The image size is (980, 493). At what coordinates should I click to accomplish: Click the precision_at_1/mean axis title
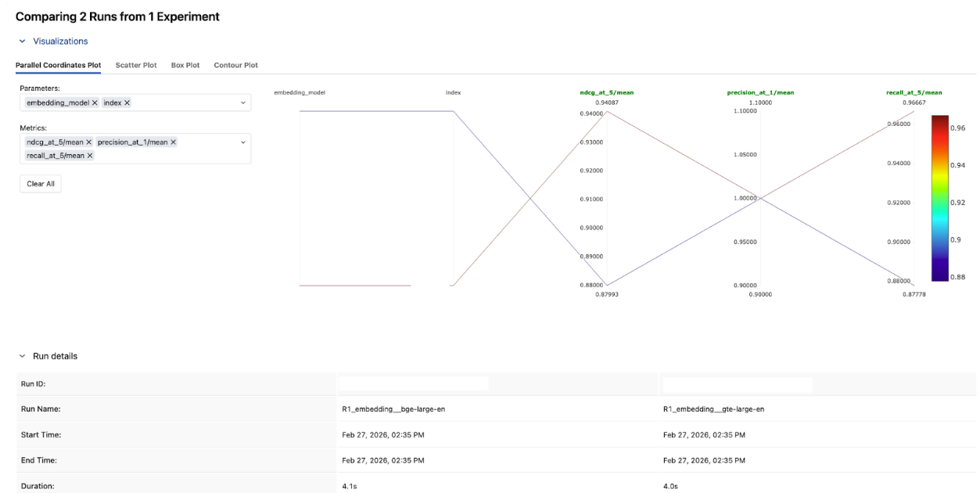760,92
